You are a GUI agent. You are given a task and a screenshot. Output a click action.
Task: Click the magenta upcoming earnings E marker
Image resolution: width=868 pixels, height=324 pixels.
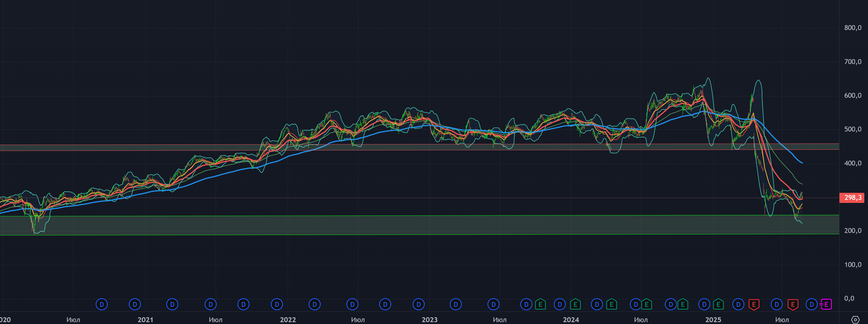click(826, 304)
